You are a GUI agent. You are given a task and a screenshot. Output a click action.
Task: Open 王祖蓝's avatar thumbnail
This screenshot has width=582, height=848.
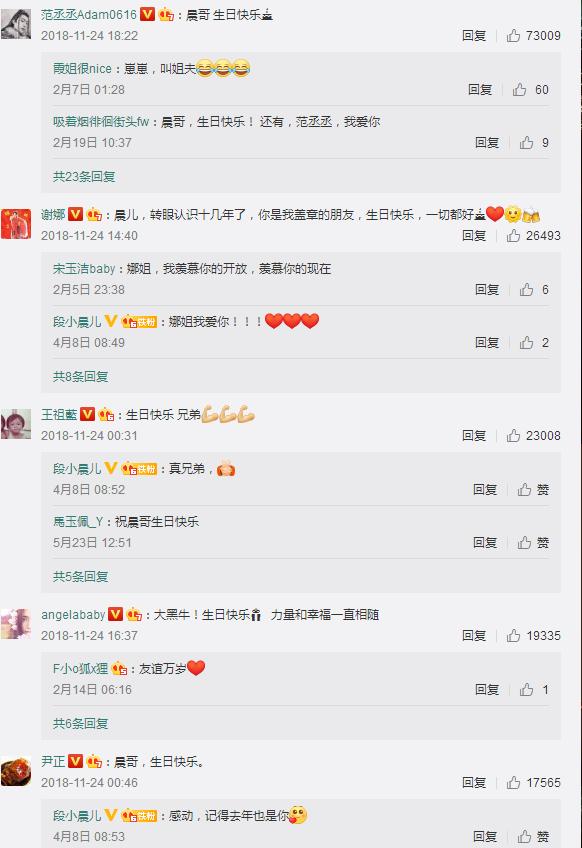16,424
